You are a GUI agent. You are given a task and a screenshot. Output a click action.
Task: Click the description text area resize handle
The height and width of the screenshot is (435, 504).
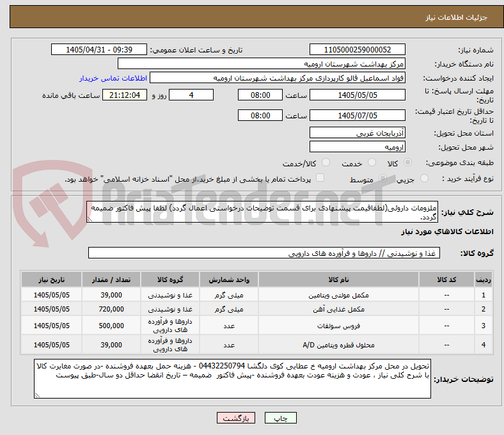tap(90, 219)
